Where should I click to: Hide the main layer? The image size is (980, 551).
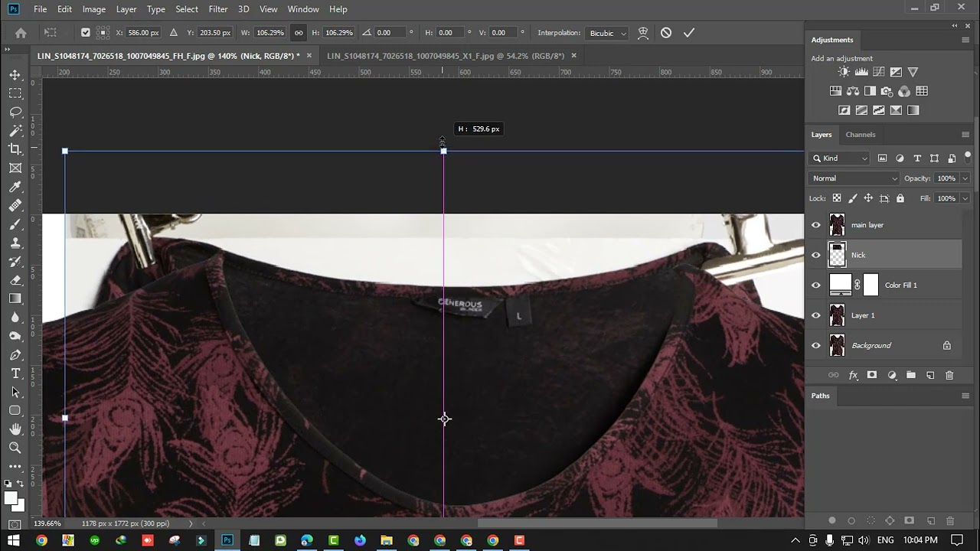tap(816, 225)
